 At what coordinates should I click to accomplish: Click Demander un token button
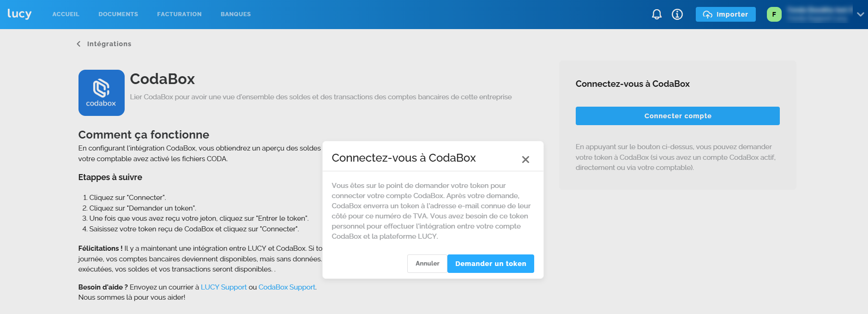tap(491, 264)
